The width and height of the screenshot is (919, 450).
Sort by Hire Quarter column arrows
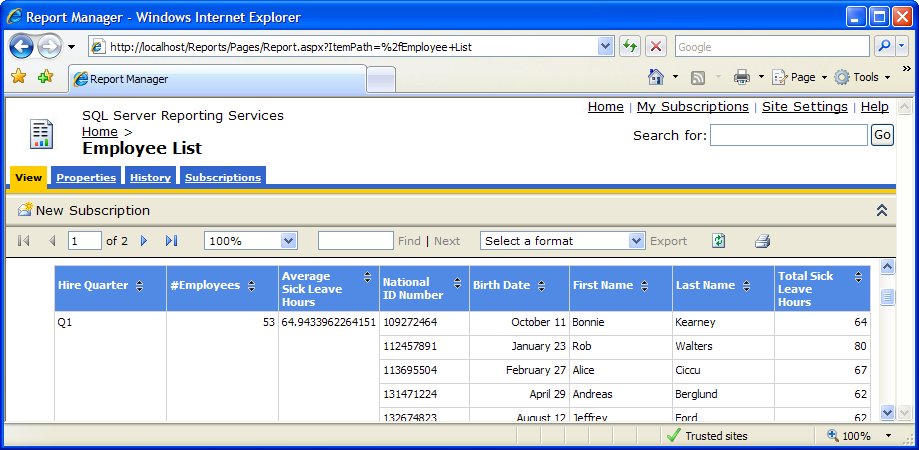139,286
